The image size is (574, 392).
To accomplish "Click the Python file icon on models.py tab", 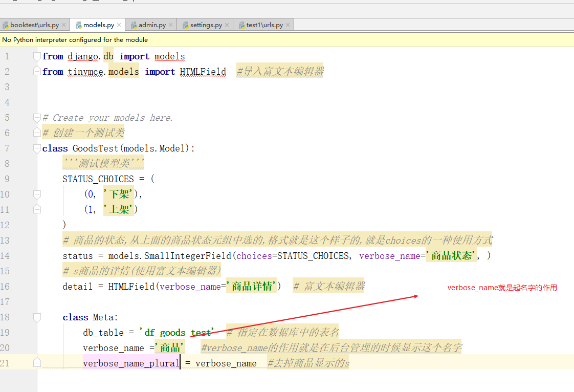I will tap(79, 25).
